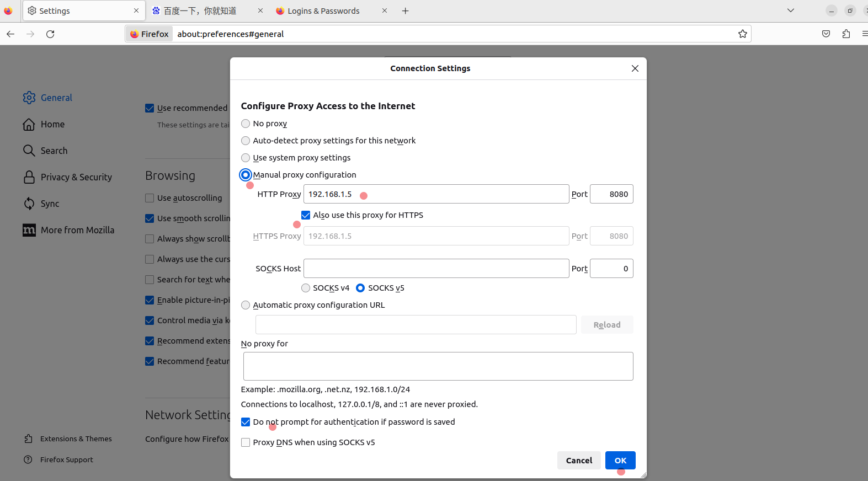This screenshot has height=481, width=868.
Task: Select Automatic proxy configuration URL option
Action: coord(246,305)
